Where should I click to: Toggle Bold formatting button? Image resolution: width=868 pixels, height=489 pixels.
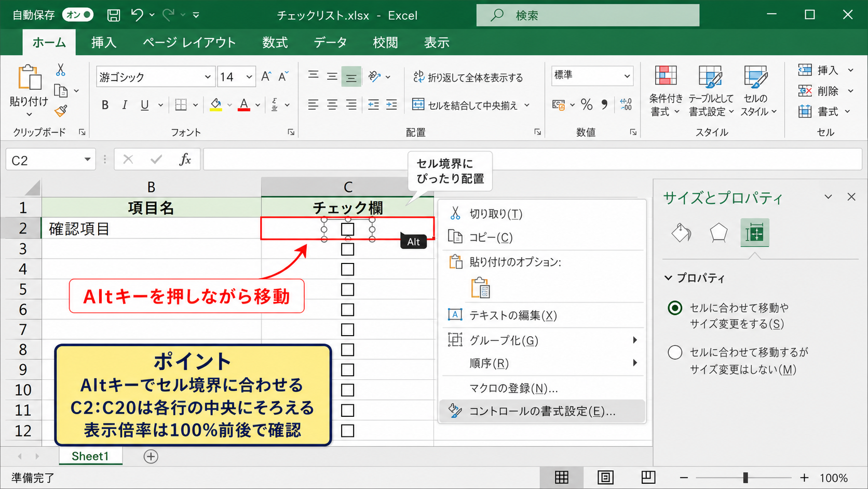point(105,105)
